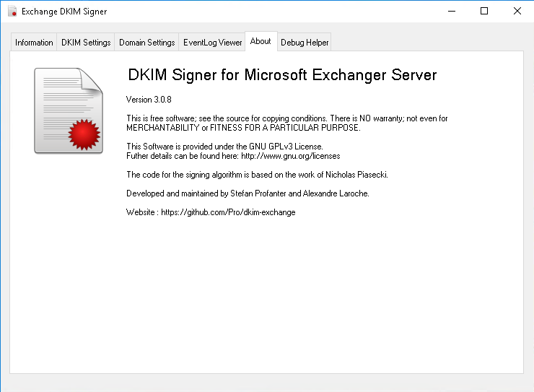Close the Exchange DKIM Signer window
Screen dimensions: 534x392
click(517, 12)
